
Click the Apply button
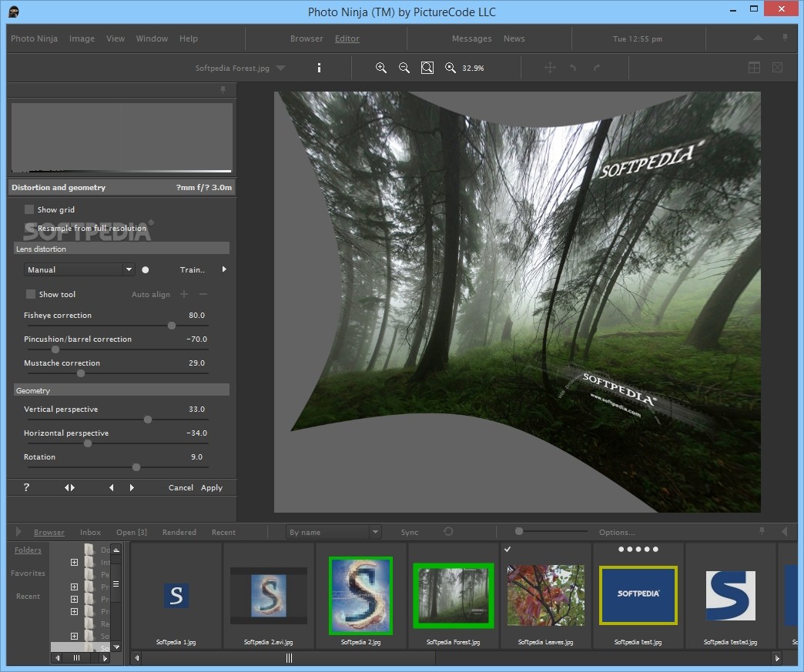click(x=212, y=487)
